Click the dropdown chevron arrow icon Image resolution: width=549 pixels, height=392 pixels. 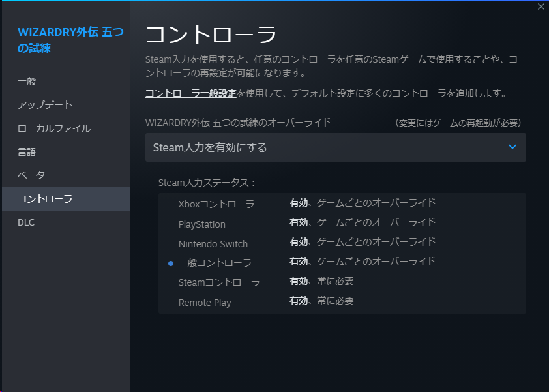point(512,147)
